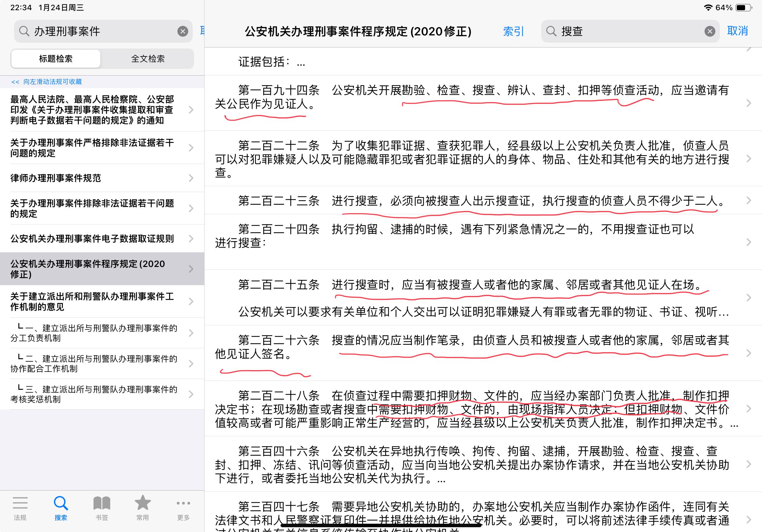This screenshot has height=532, width=762.
Task: Open the 更多 ellipsis tab
Action: point(183,508)
